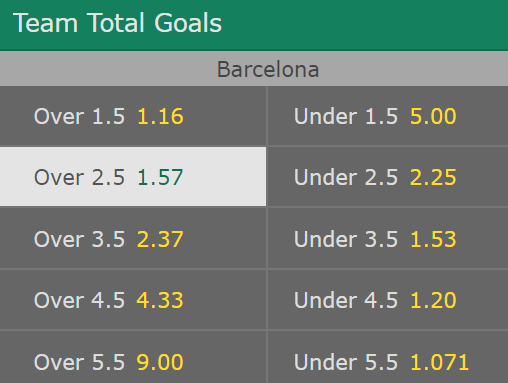This screenshot has height=383, width=508.
Task: Click the 1.53 odds figure
Action: [433, 239]
